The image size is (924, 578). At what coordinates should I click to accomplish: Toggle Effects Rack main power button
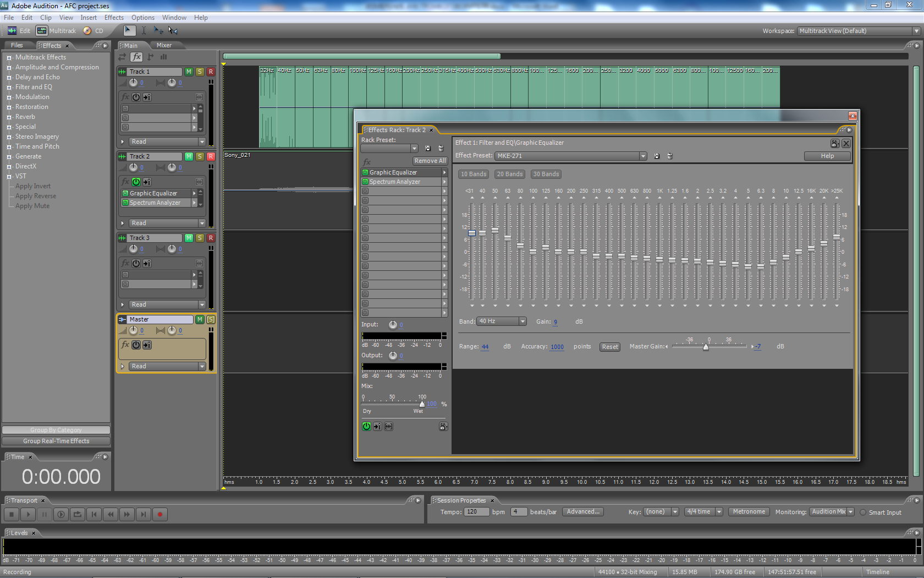coord(366,426)
